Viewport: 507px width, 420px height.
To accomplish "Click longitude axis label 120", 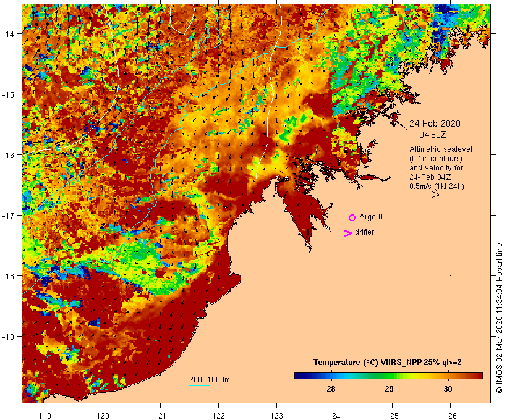I will pyautogui.click(x=103, y=416).
